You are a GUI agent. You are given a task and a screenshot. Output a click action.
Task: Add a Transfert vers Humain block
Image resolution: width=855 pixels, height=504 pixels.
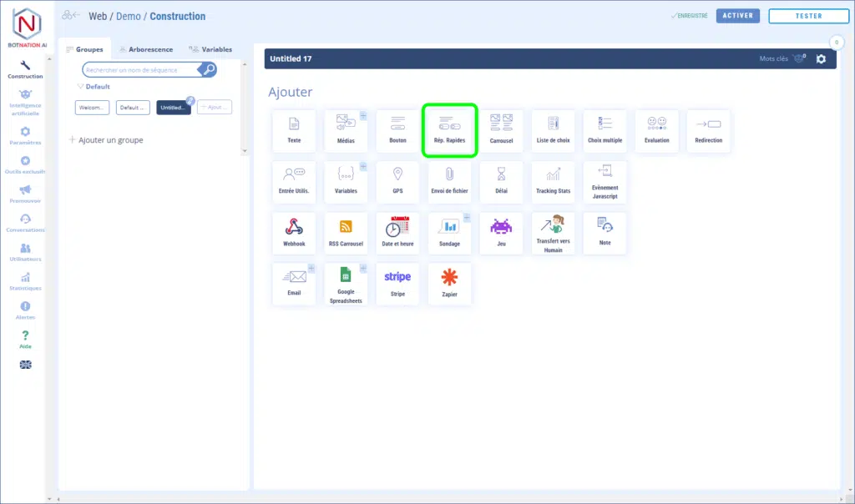[x=553, y=234]
